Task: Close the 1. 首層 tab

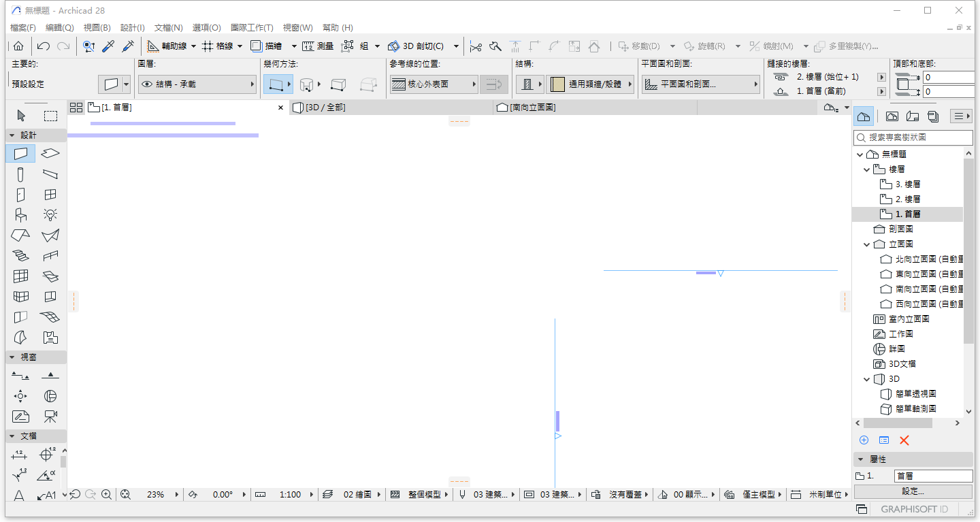Action: (280, 108)
